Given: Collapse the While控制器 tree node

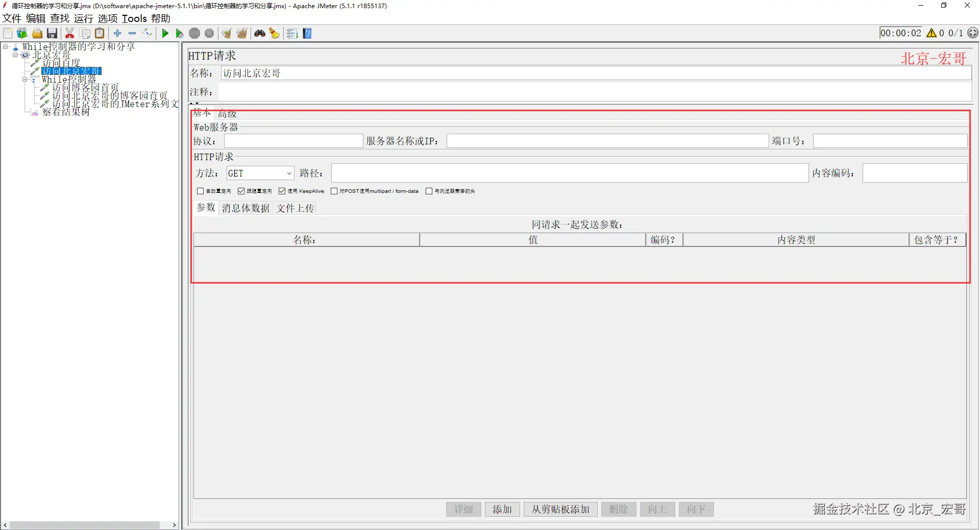Looking at the screenshot, I should [x=24, y=80].
